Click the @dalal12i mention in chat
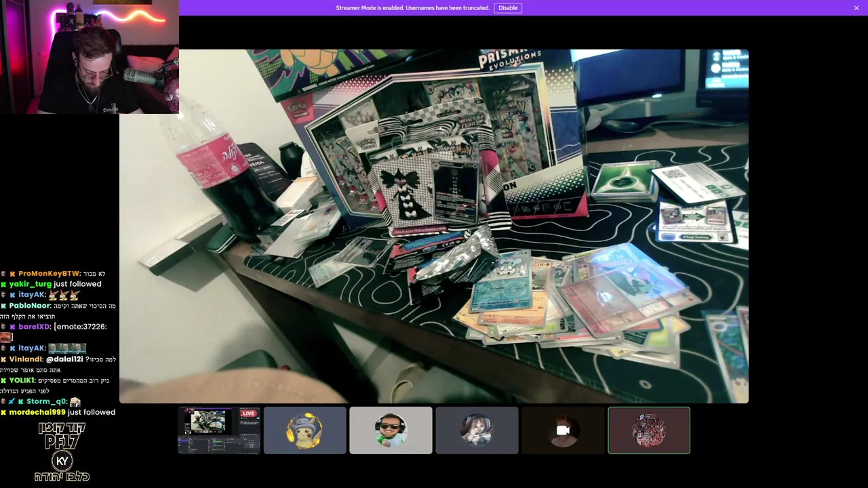The image size is (868, 488). (x=64, y=359)
